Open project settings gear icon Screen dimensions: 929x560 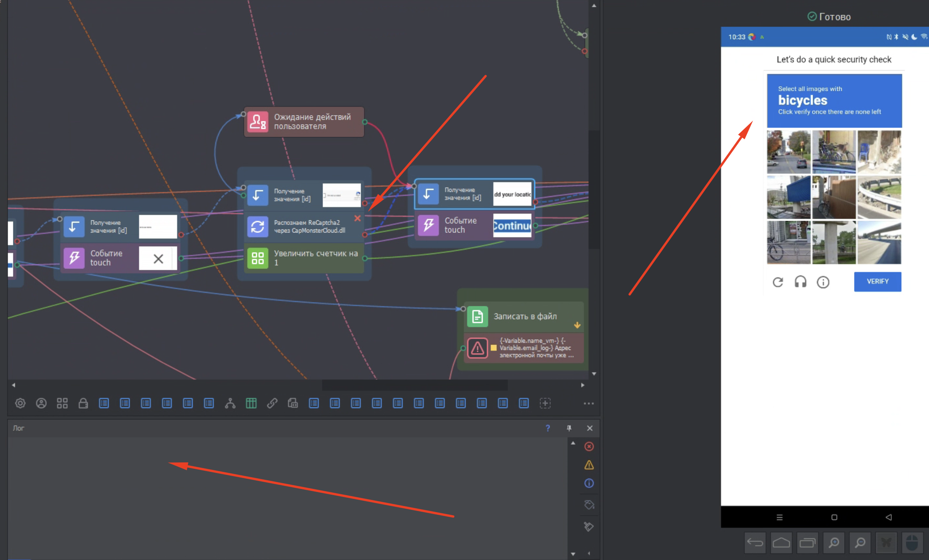[20, 403]
